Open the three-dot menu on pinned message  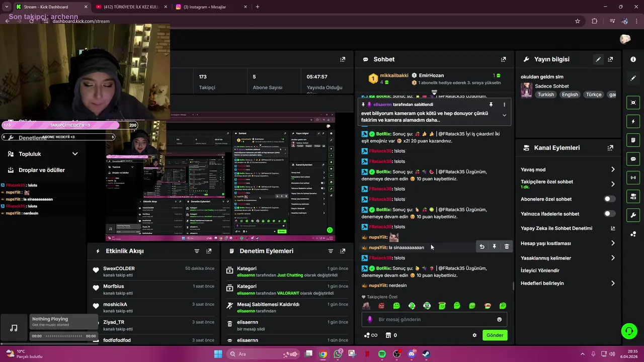click(504, 105)
